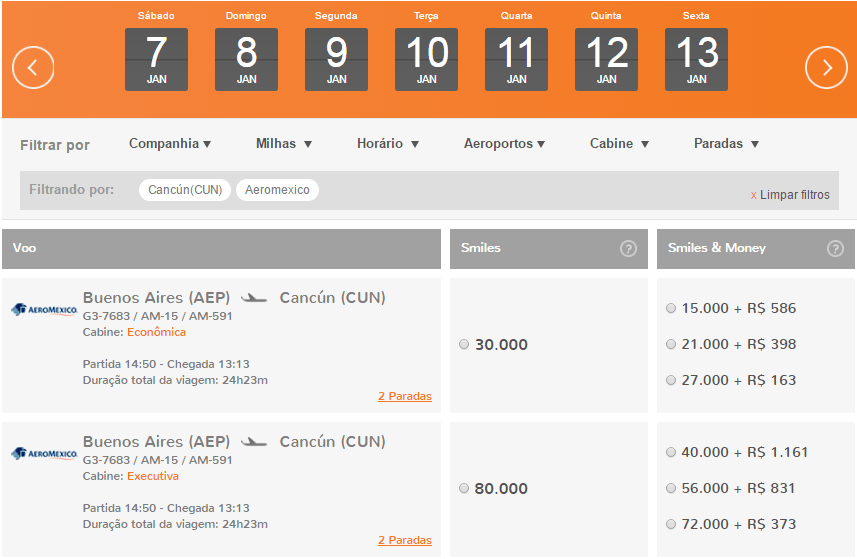The width and height of the screenshot is (857, 559).
Task: Open 2 Paradas link on Econômica flight
Action: click(405, 396)
